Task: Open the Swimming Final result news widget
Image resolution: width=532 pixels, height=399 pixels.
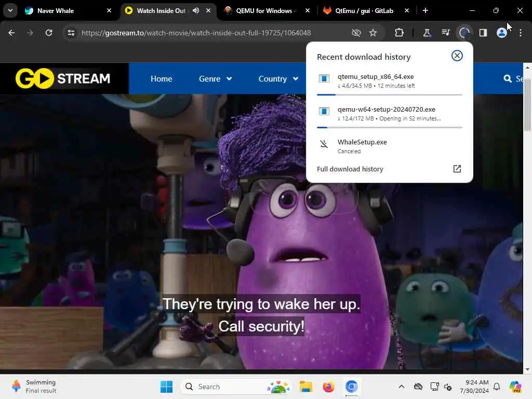Action: pos(34,387)
